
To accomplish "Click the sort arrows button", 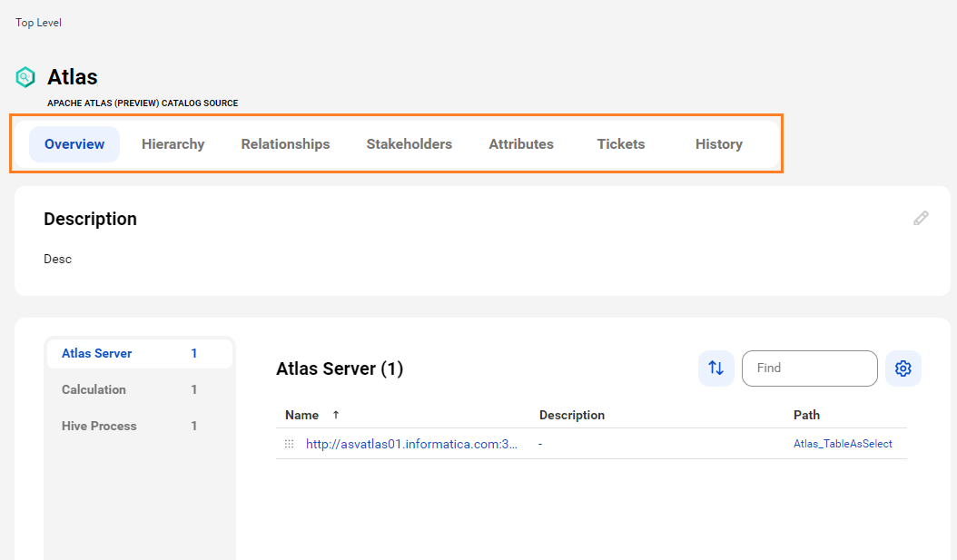I will click(x=715, y=368).
